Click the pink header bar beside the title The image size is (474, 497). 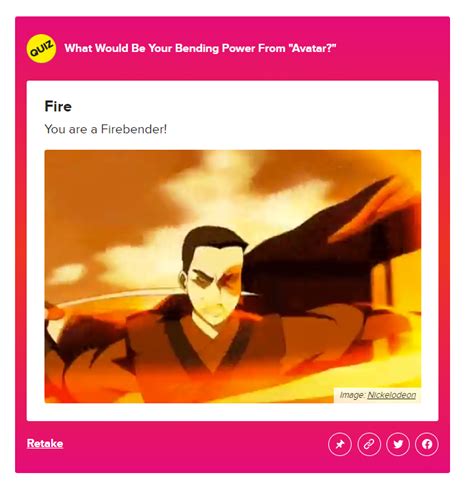390,48
